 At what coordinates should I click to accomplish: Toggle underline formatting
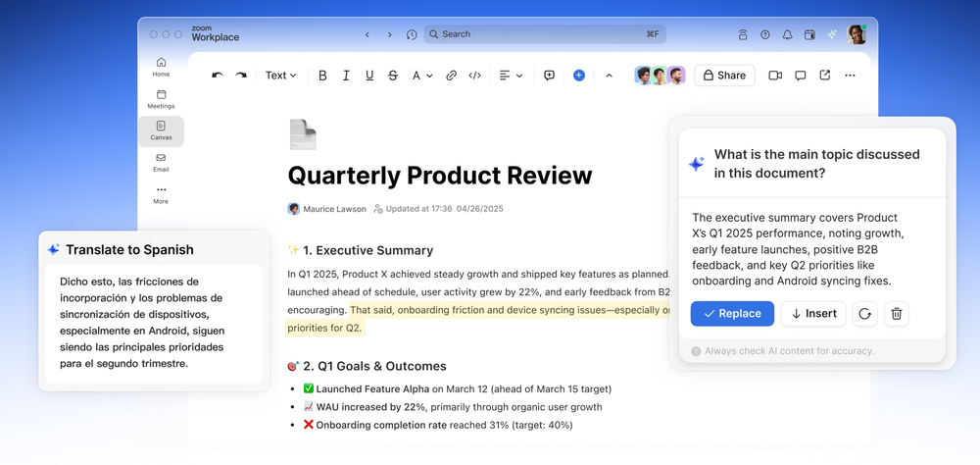(x=369, y=76)
